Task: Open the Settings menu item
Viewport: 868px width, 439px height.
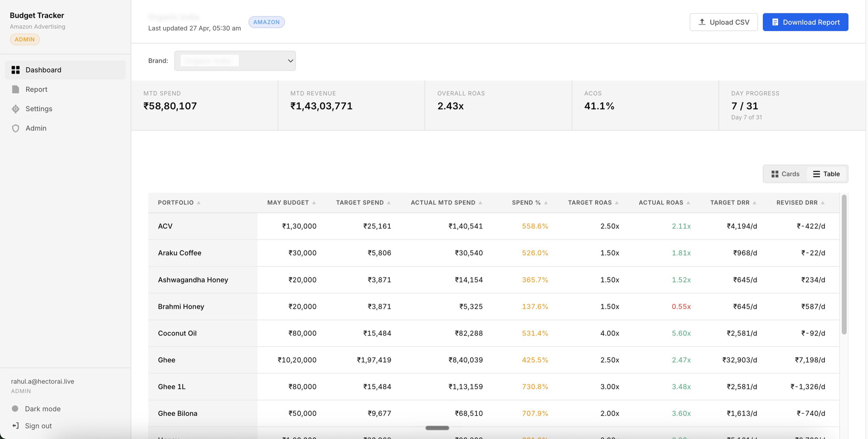Action: pyautogui.click(x=65, y=109)
